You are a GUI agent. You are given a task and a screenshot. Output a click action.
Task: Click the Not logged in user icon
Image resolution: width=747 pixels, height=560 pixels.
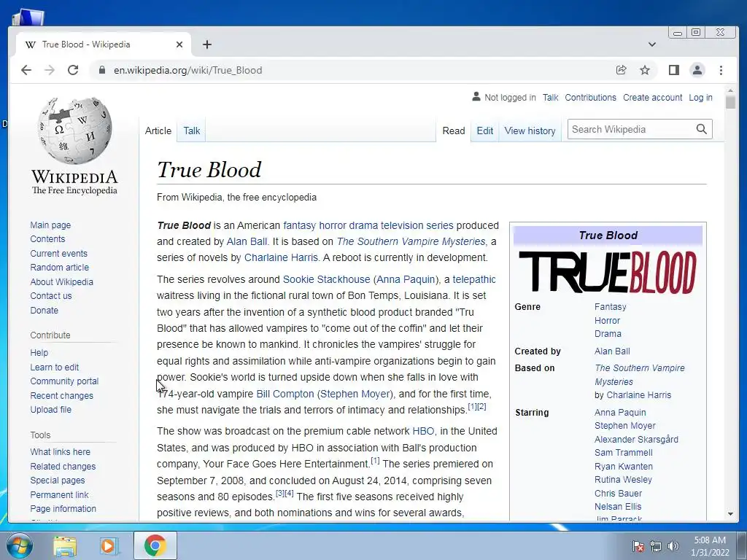pos(476,97)
